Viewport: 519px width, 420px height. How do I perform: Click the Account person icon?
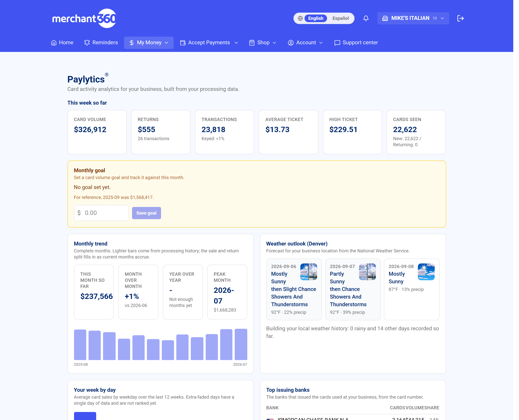[291, 43]
